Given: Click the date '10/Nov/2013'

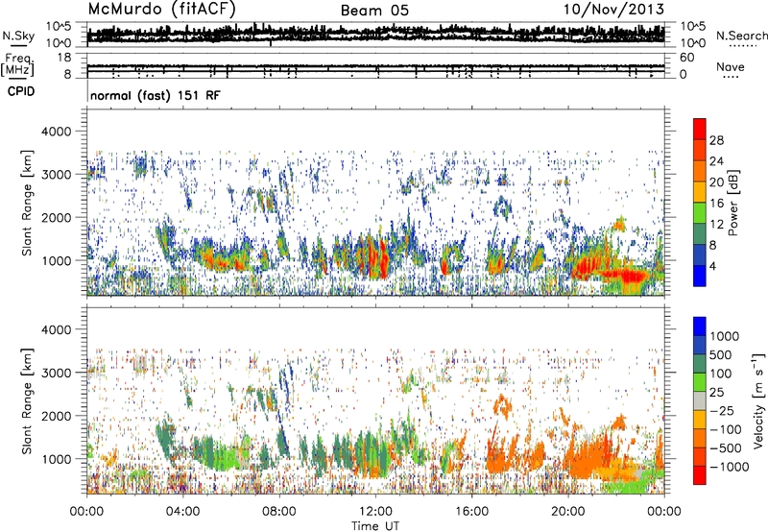Looking at the screenshot, I should [x=613, y=9].
